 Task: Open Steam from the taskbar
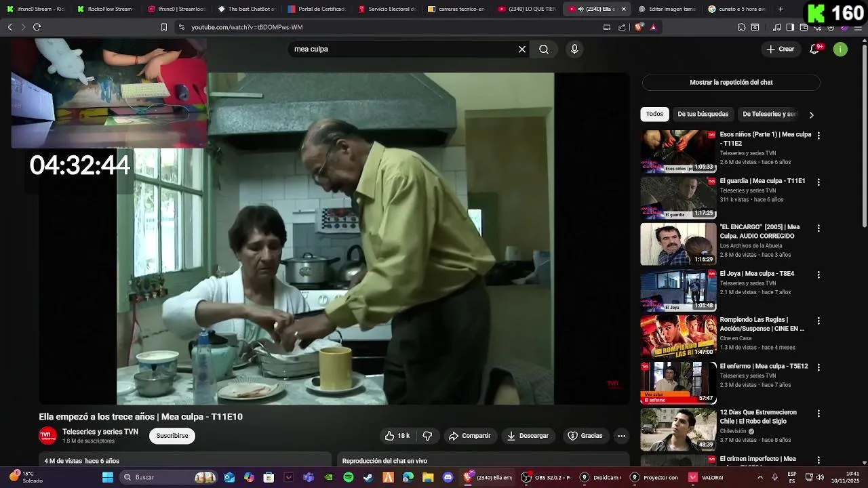(x=368, y=477)
